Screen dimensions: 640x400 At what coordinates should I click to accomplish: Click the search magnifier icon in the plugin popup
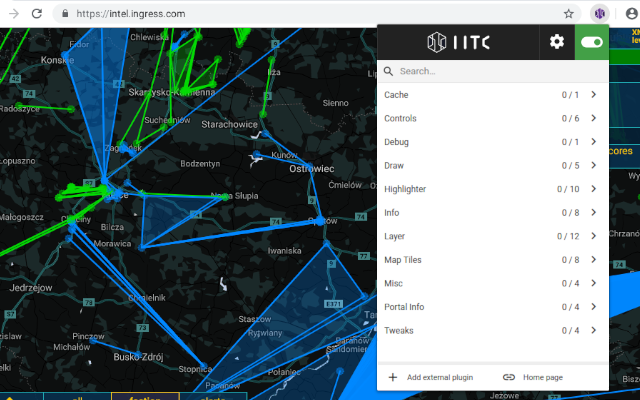[388, 72]
